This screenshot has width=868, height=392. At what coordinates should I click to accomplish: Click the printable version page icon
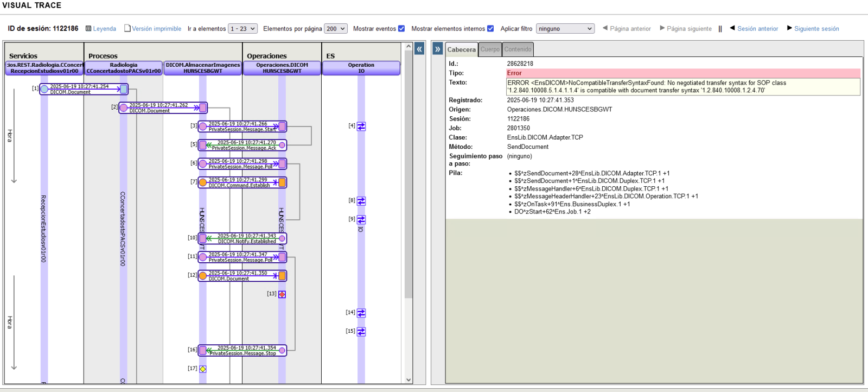click(x=127, y=28)
